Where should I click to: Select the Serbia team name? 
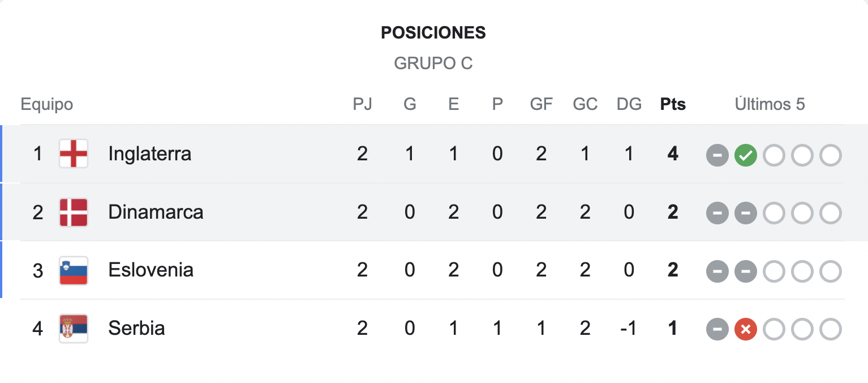pos(136,329)
